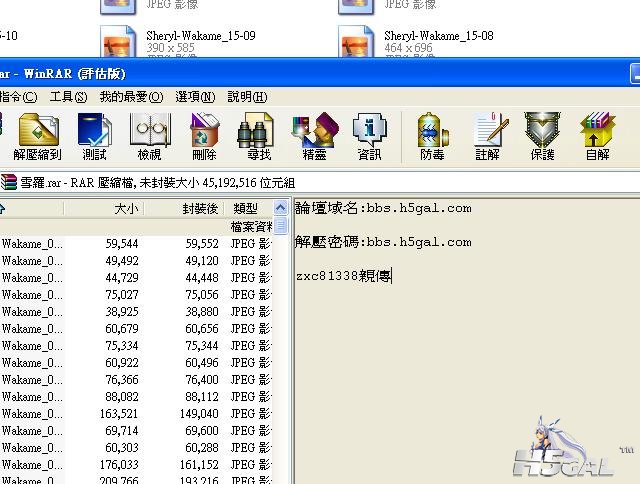Launch the Wizard (精靈) tool
Image resolution: width=640 pixels, height=484 pixels.
314,137
